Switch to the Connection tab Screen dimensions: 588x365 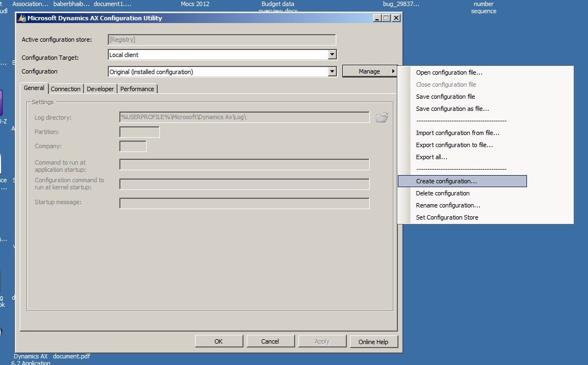point(65,89)
